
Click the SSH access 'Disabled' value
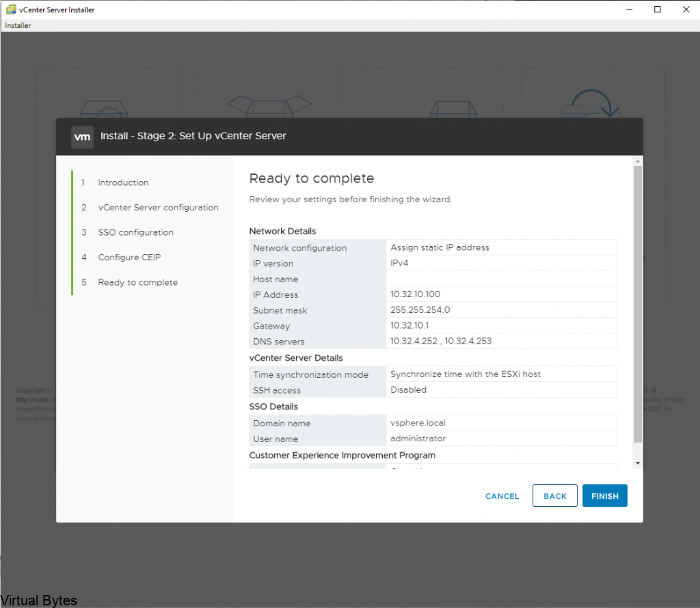click(x=408, y=389)
